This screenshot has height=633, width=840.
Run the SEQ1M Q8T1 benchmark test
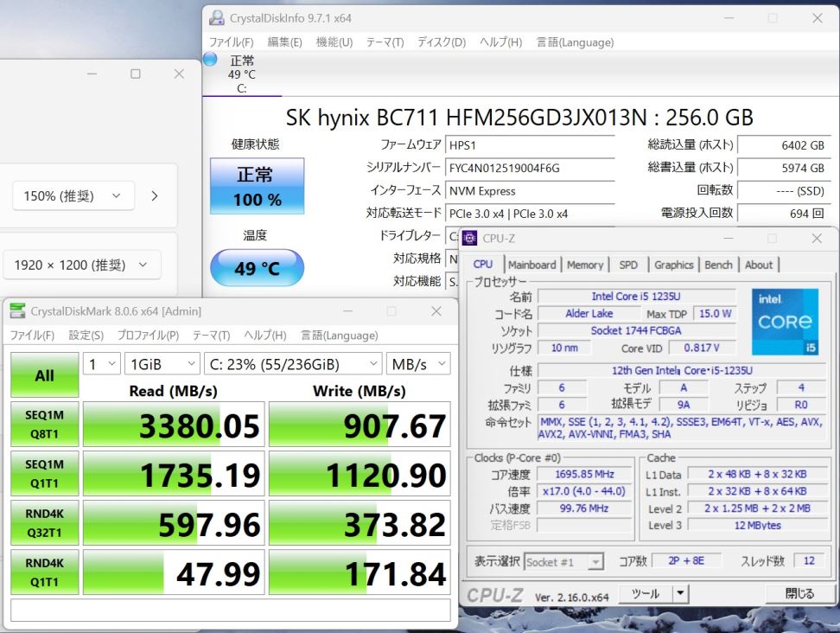pyautogui.click(x=44, y=424)
